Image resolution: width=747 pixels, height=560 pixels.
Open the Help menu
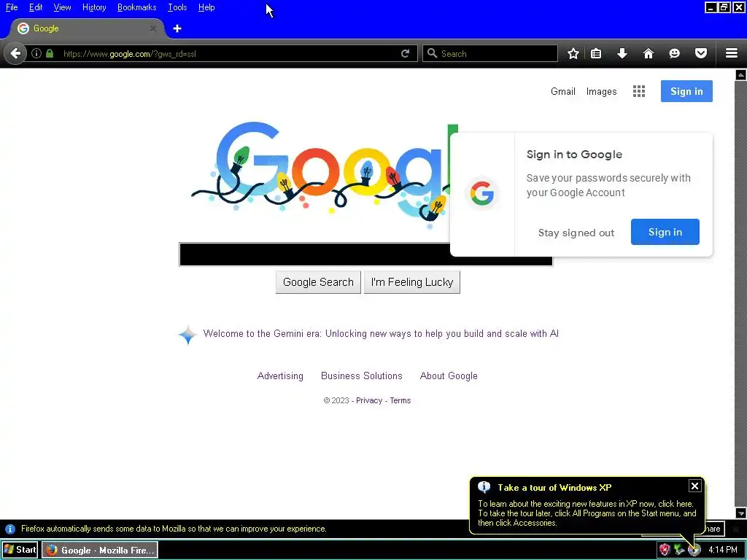click(x=206, y=7)
